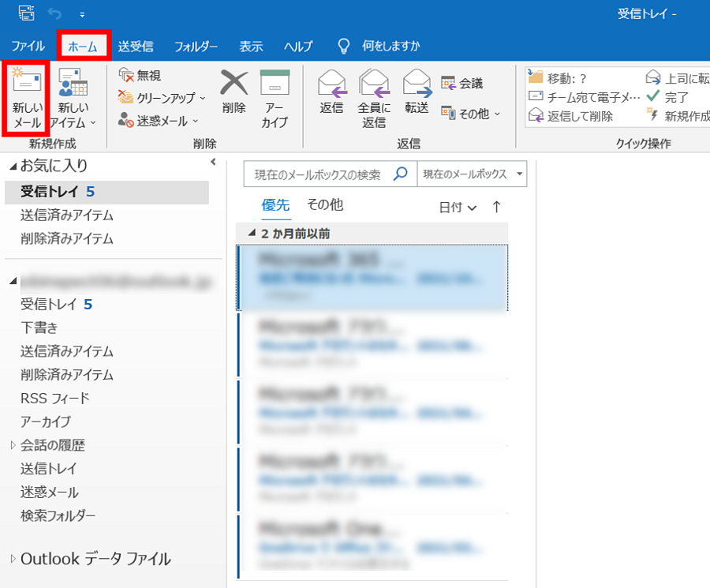This screenshot has height=588, width=710.
Task: Open the Send/Receive (送受信) ribbon tab
Action: 136,46
